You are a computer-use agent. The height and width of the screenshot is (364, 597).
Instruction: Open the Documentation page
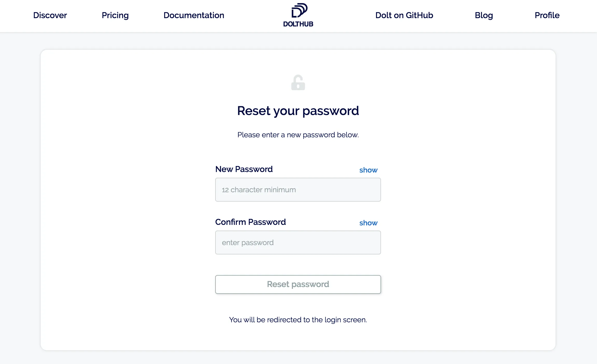tap(194, 15)
